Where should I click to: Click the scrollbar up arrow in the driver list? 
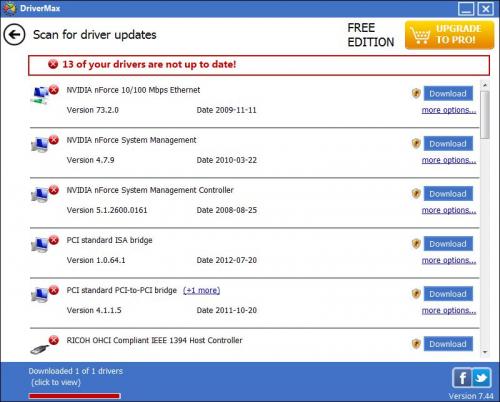pos(485,85)
